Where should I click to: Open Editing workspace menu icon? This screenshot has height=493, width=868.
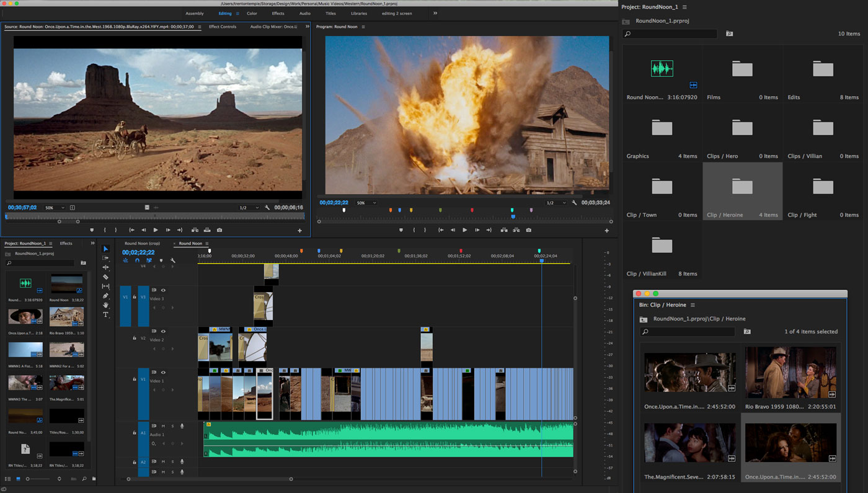(x=237, y=14)
